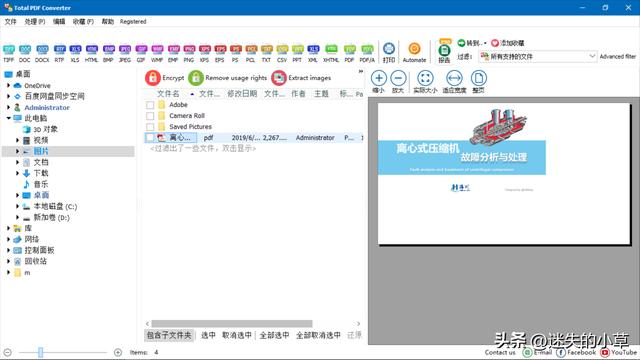Choose PDF/A conversion format
The width and height of the screenshot is (640, 360).
click(367, 53)
